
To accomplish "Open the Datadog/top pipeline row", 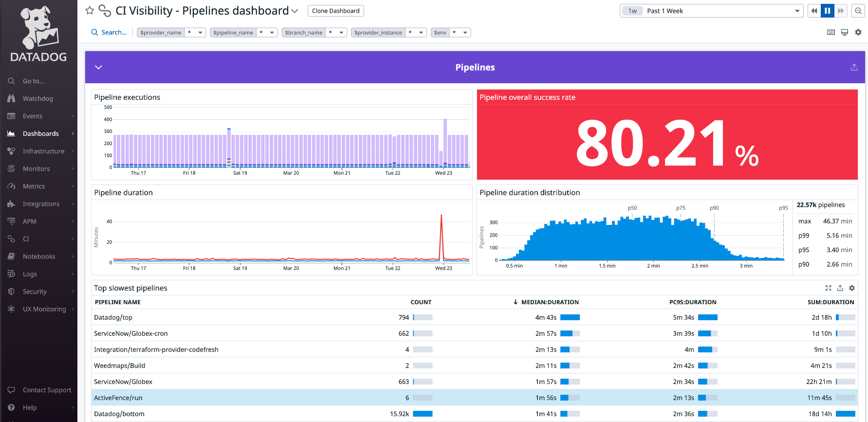I will [113, 317].
